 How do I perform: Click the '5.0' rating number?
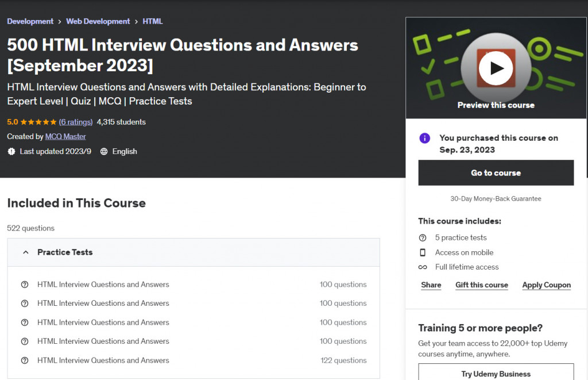13,122
